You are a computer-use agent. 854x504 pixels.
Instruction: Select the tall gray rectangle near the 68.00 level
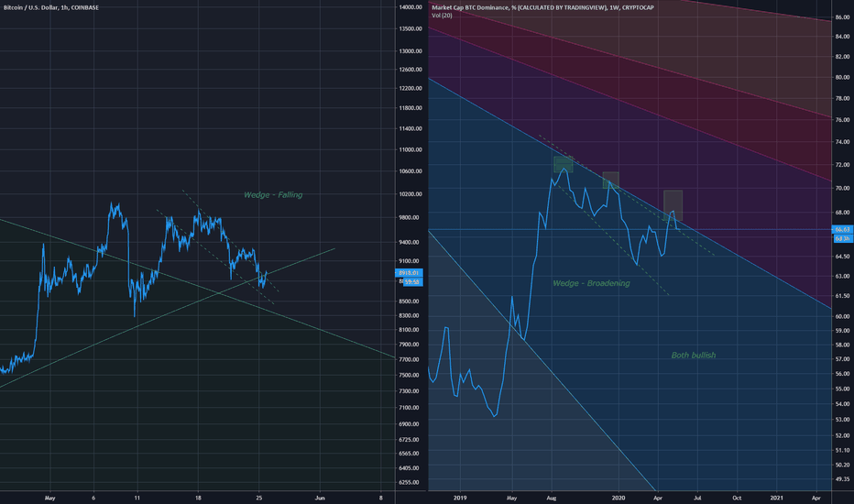pos(673,205)
